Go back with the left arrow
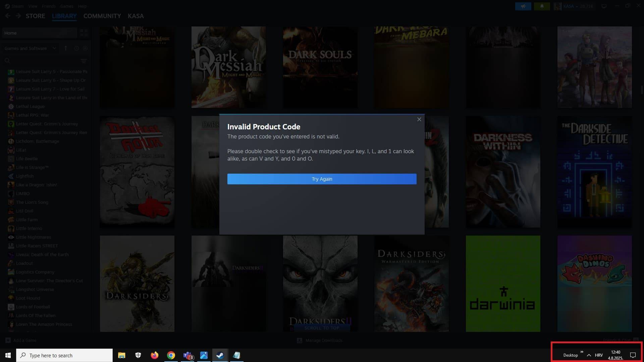644x362 pixels. (8, 16)
